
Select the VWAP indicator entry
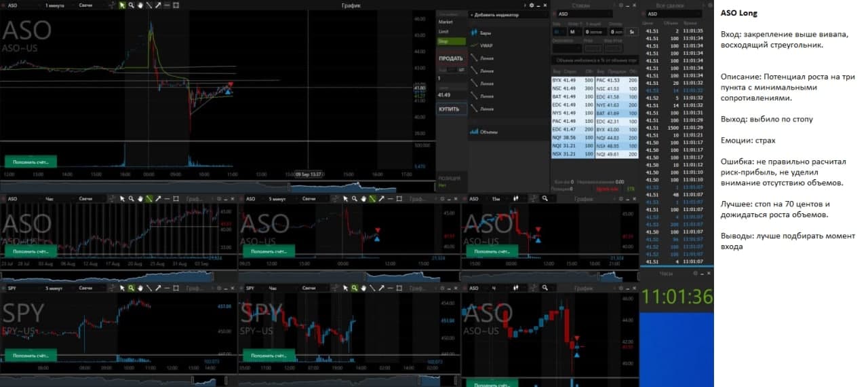(485, 45)
